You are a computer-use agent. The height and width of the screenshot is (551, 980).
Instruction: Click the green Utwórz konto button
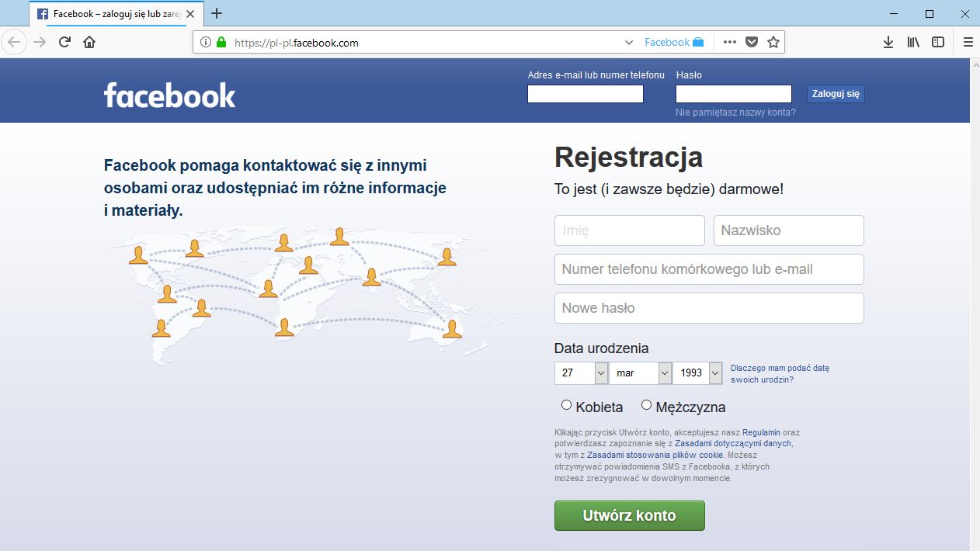(x=630, y=515)
